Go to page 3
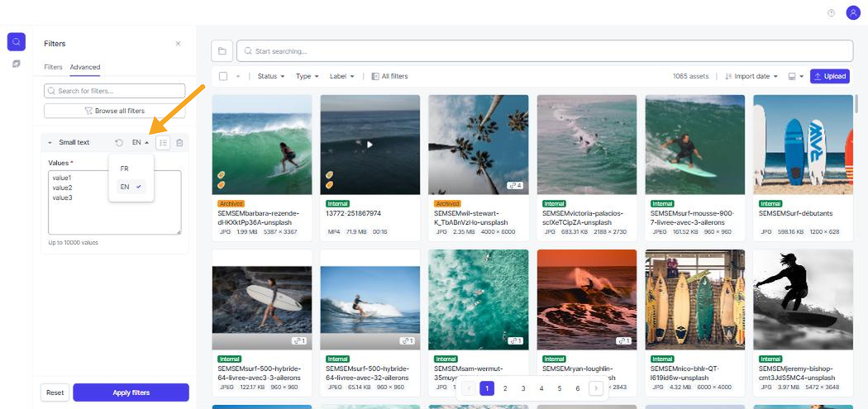Screen dimensions: 868x409 point(523,388)
